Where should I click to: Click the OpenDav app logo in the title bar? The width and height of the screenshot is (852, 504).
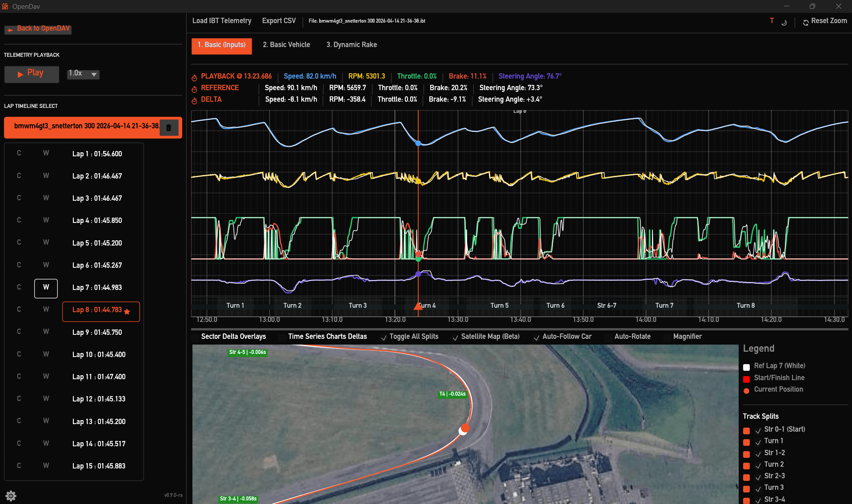(x=5, y=6)
